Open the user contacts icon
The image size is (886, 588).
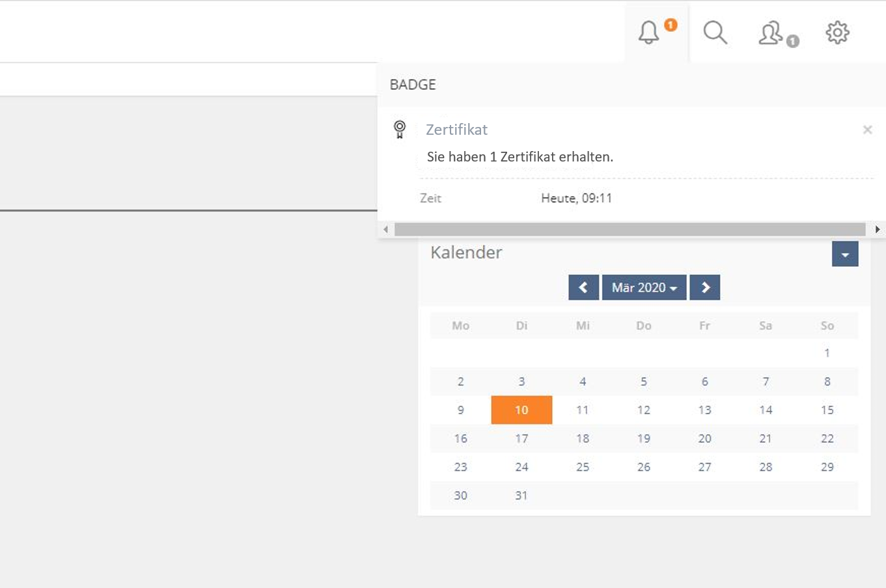coord(771,33)
